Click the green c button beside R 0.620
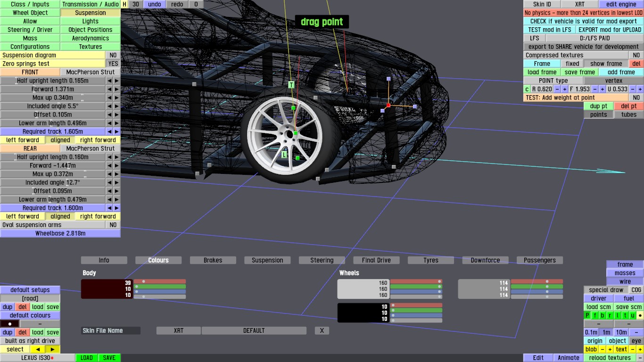Viewport: 644px width, 362px height. (527, 89)
